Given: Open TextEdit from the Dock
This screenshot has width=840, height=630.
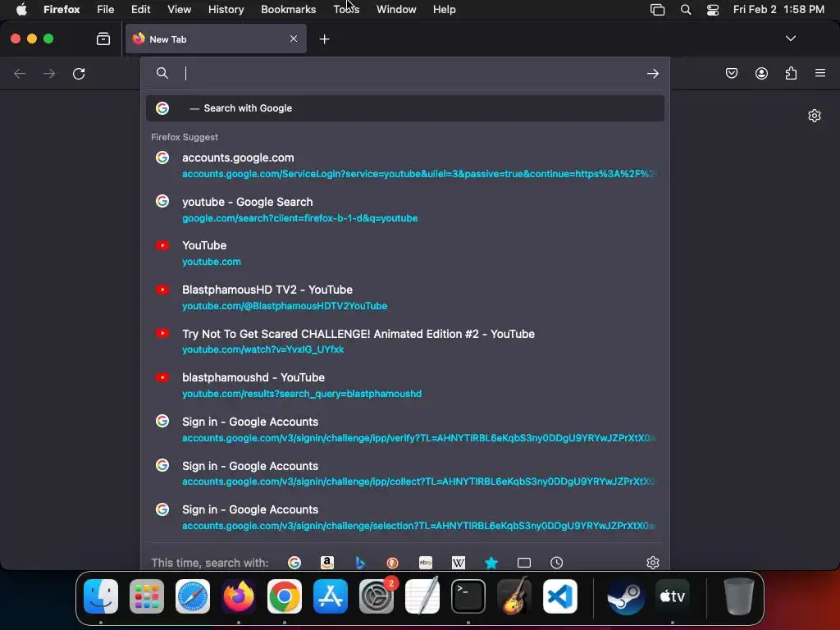Looking at the screenshot, I should [x=422, y=596].
